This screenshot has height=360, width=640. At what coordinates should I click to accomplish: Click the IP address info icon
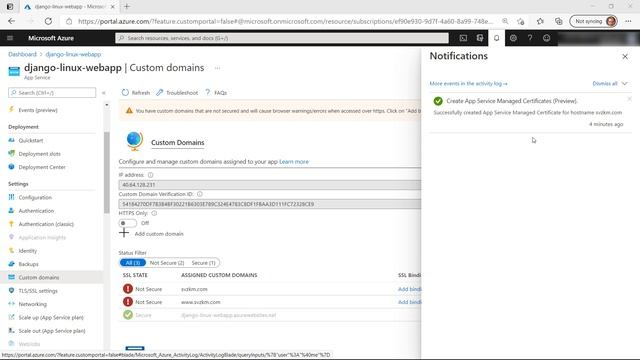(150, 175)
